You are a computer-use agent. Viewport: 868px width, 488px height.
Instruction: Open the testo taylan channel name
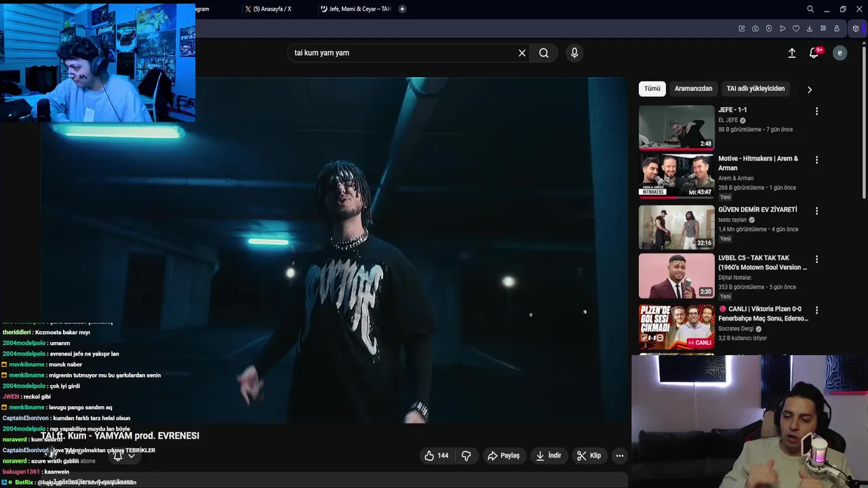pyautogui.click(x=732, y=220)
